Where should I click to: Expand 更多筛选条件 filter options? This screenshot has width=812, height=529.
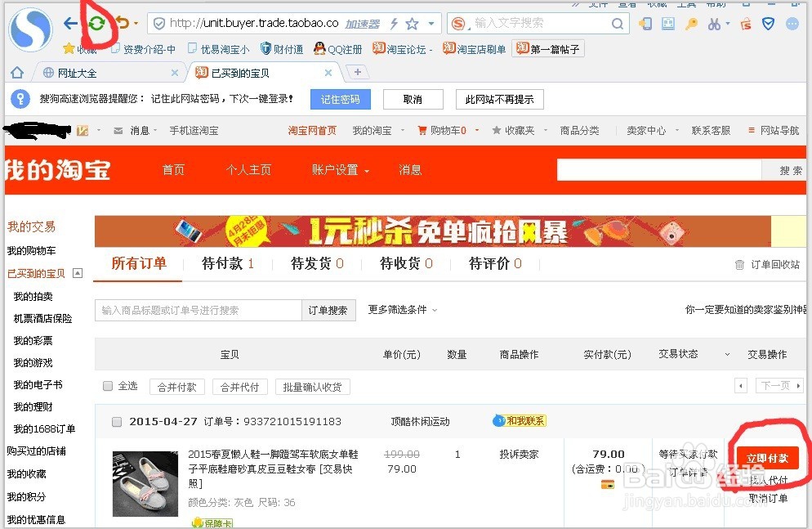click(403, 310)
